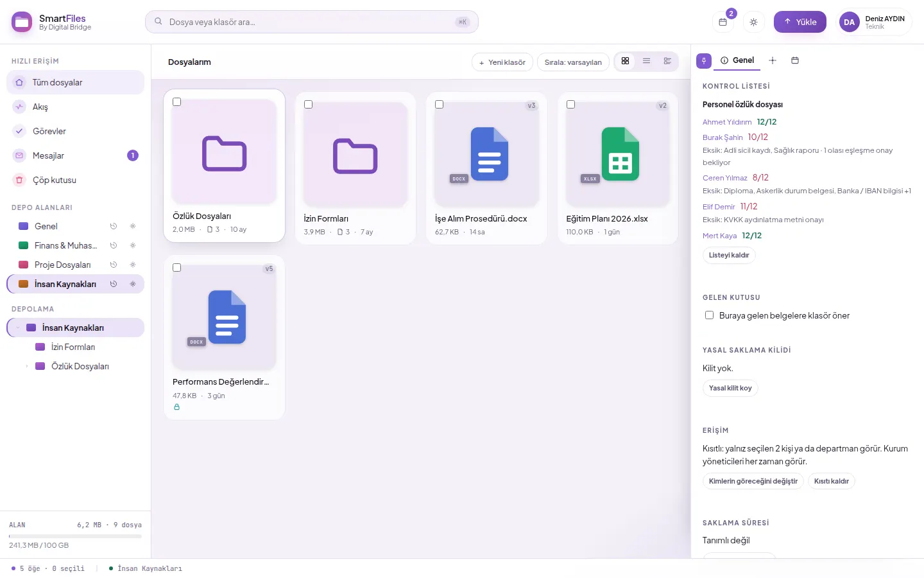This screenshot has height=578, width=924.
Task: Open history for İnsan Kaynakları storage area
Action: click(x=114, y=284)
